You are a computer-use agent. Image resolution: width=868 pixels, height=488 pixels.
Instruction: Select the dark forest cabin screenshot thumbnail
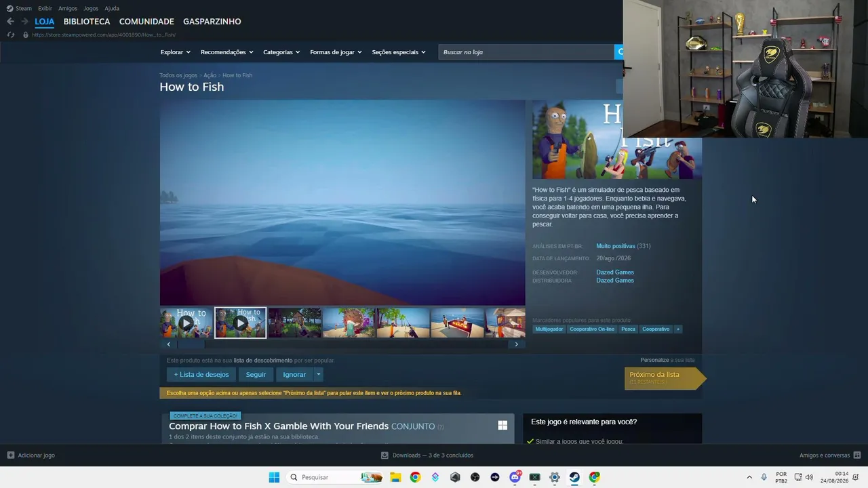point(295,323)
